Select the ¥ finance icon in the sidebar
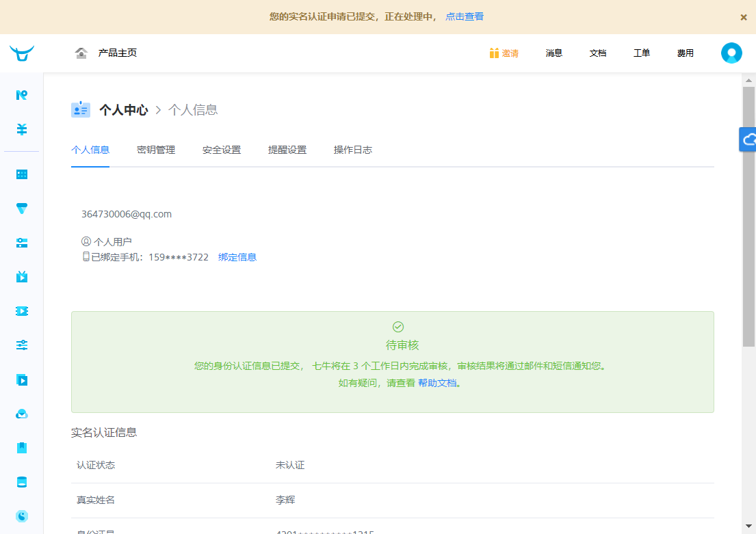Screen dimensions: 756x534 coord(21,128)
